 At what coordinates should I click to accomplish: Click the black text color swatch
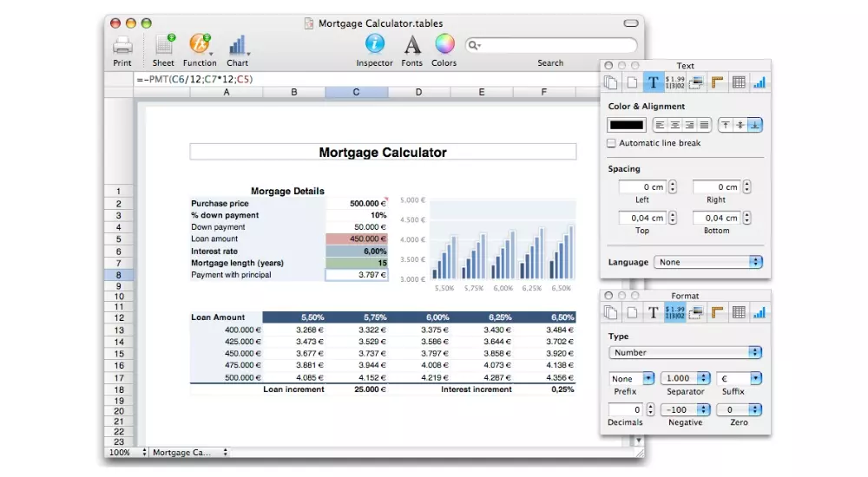click(627, 125)
